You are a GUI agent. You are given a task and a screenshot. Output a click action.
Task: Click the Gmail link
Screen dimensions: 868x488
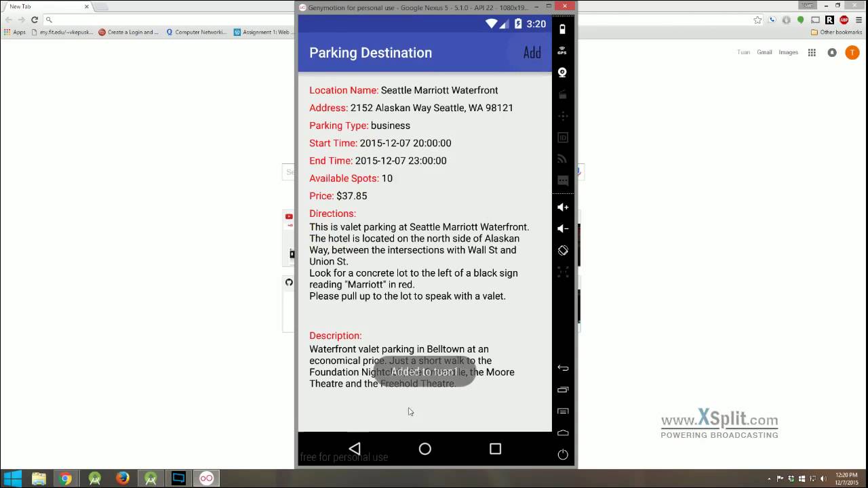pyautogui.click(x=764, y=52)
